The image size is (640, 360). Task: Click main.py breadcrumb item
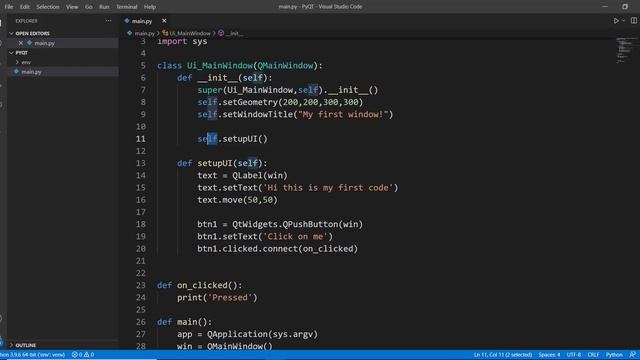click(x=144, y=33)
